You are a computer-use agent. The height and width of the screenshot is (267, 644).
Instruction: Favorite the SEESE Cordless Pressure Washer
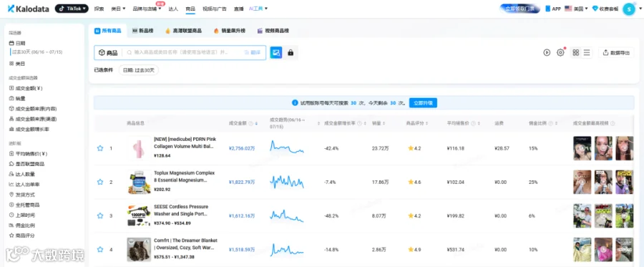[x=99, y=215]
